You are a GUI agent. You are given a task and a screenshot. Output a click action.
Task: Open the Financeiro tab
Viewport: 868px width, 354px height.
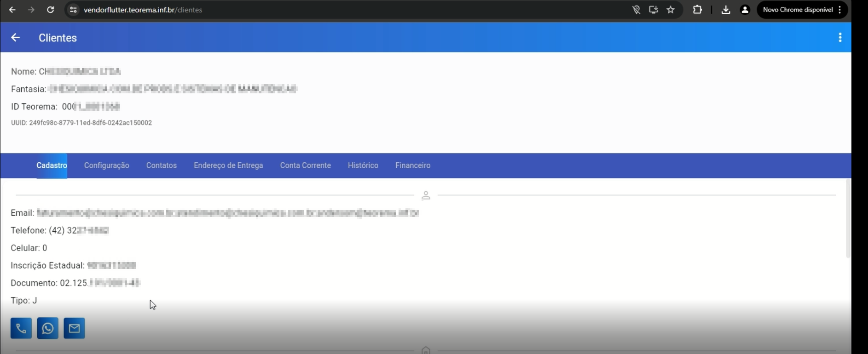pyautogui.click(x=413, y=166)
